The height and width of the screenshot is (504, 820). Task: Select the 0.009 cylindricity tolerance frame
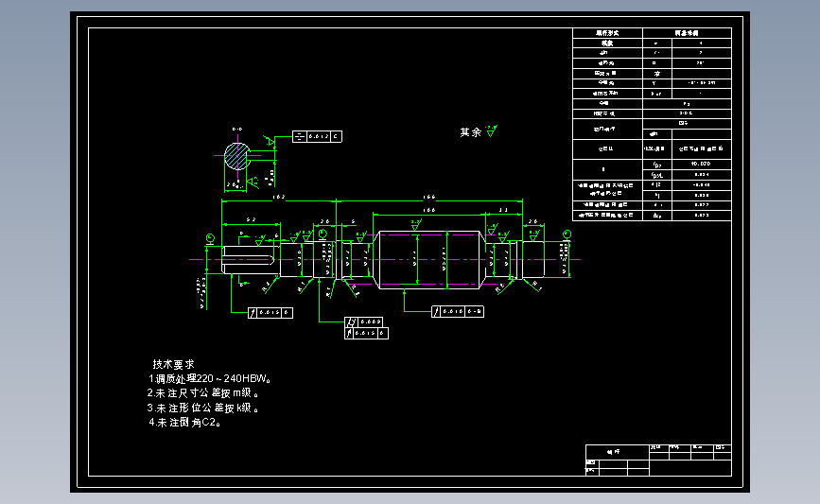363,322
